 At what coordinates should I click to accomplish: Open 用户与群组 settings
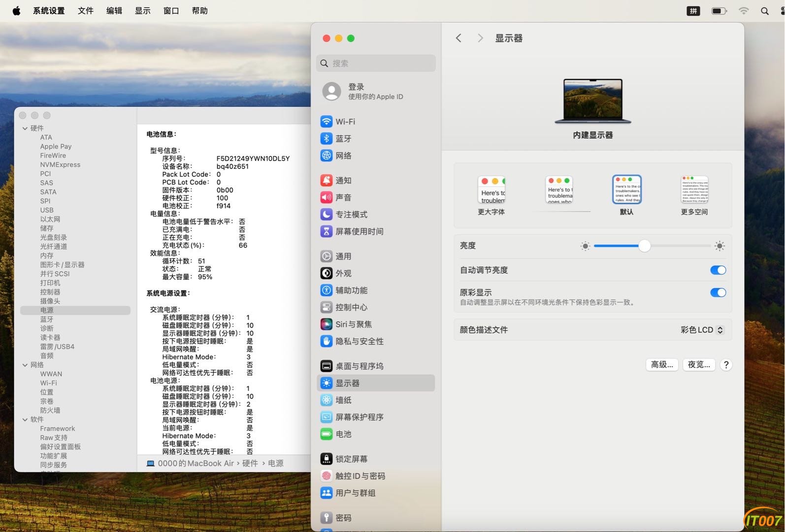coord(376,493)
